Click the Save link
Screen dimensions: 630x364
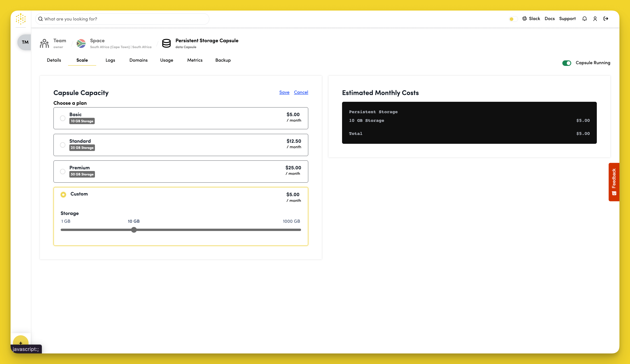[284, 92]
